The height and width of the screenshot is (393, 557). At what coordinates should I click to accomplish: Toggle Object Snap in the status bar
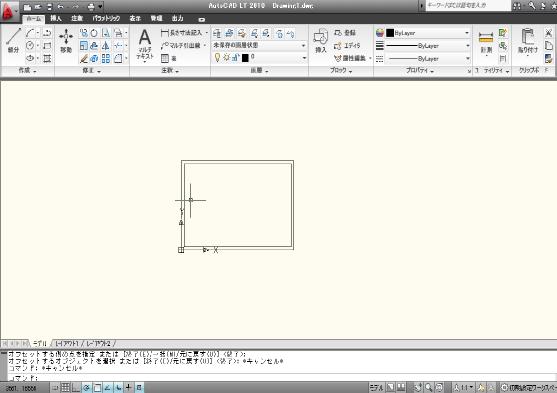point(97,387)
